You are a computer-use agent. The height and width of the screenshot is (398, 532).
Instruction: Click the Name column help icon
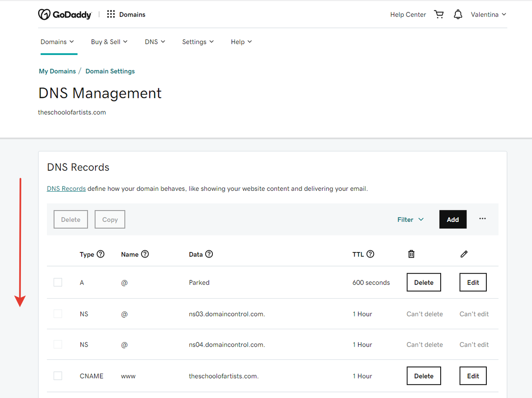pos(145,254)
